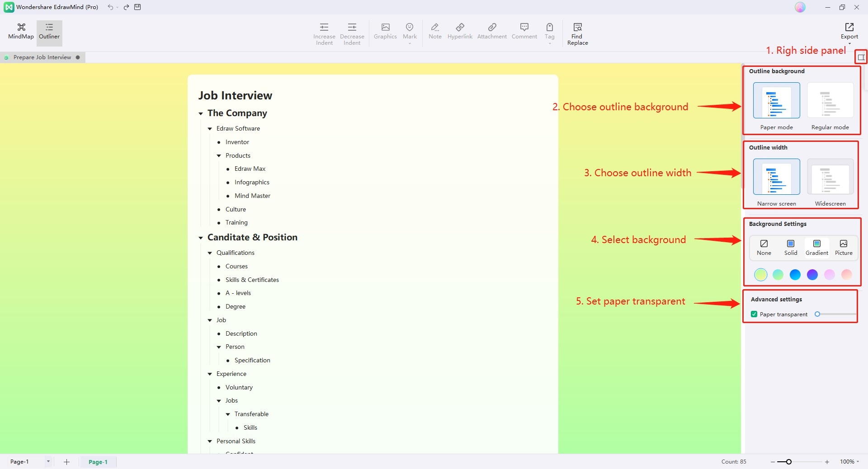The image size is (868, 469).
Task: Open the user account avatar
Action: pos(800,7)
